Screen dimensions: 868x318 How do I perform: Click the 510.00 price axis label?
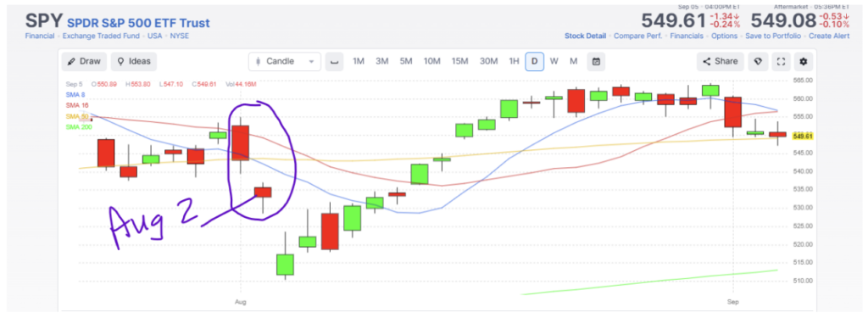coord(802,281)
